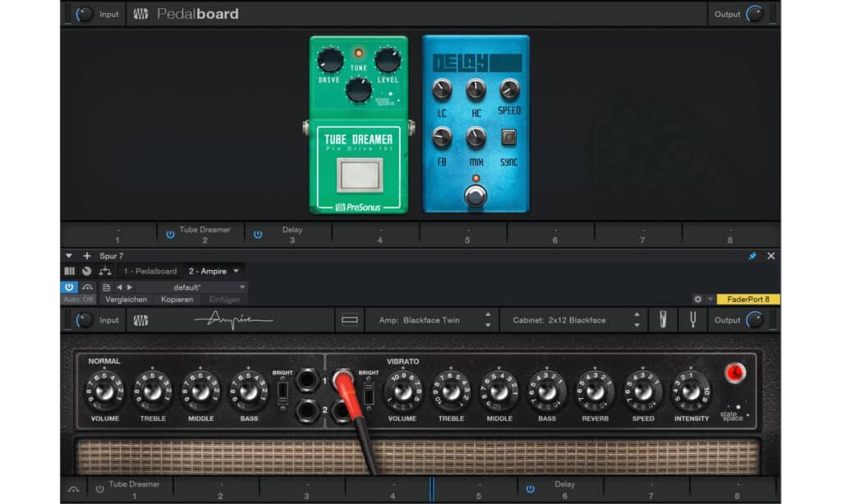Open the Cabinet 2x12 Blackface selector
The height and width of the screenshot is (504, 841).
pyautogui.click(x=558, y=320)
